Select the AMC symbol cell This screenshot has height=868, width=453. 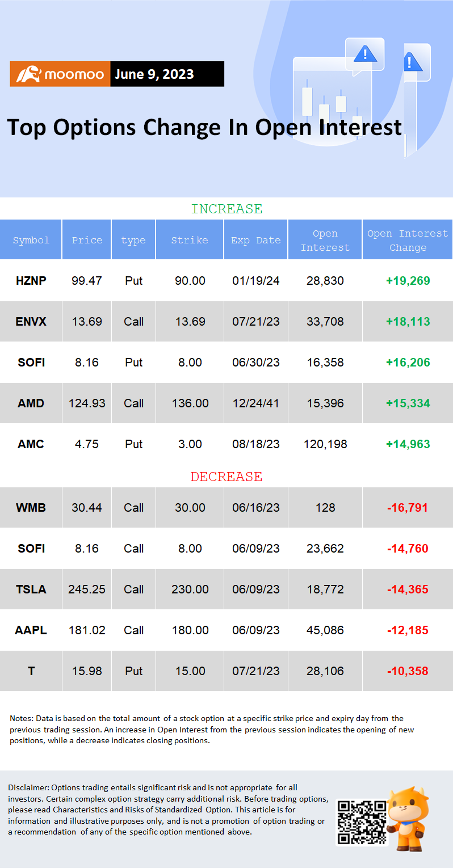point(31,444)
